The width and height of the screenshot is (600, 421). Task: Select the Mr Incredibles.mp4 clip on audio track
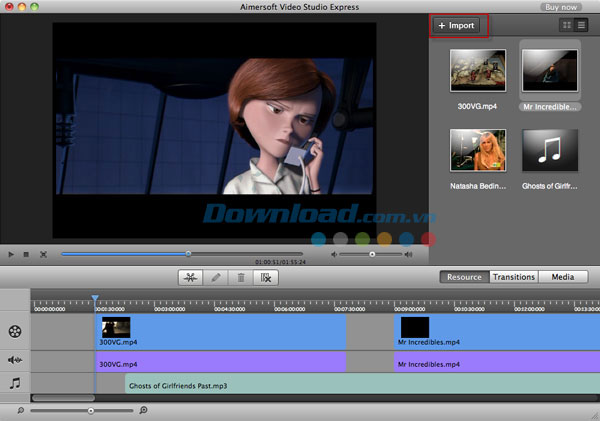pyautogui.click(x=497, y=362)
